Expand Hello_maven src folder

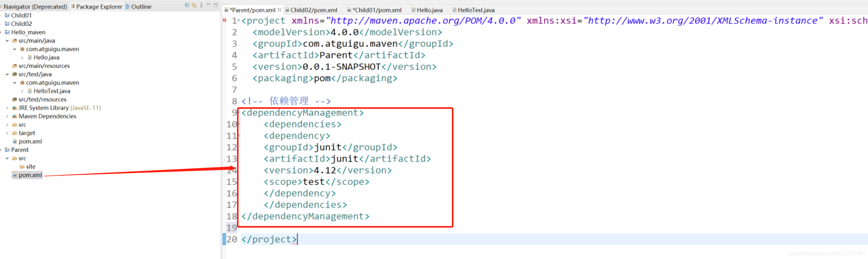[7, 125]
